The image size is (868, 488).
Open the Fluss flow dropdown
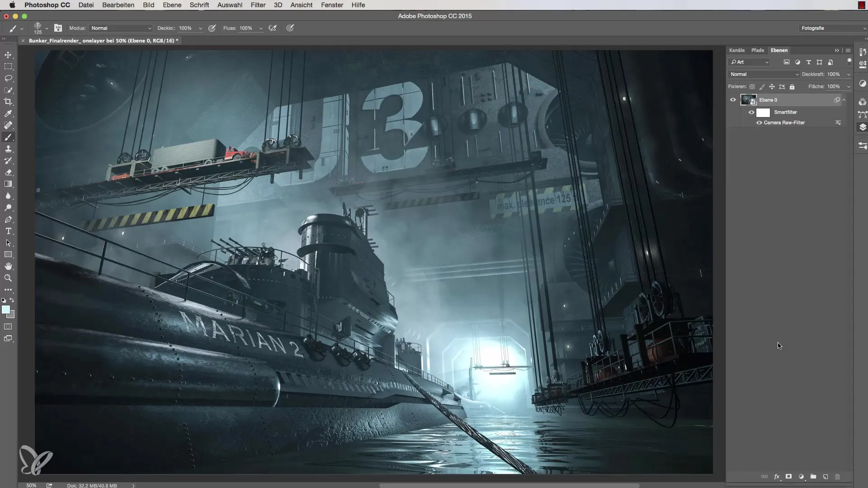click(261, 28)
